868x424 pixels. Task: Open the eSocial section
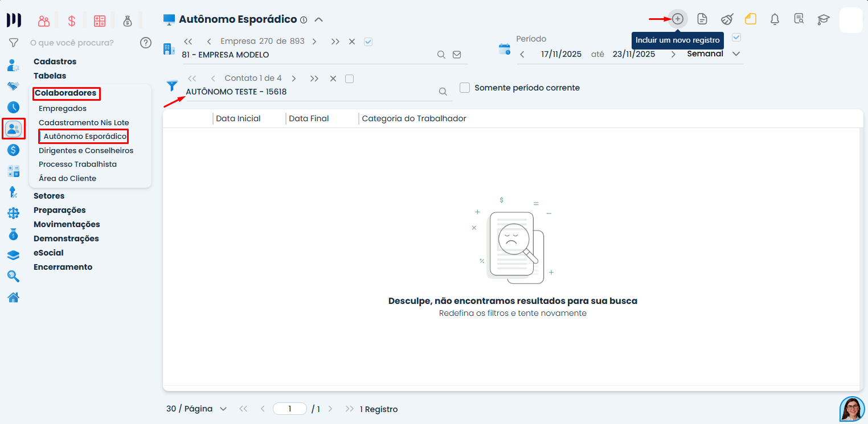click(48, 253)
